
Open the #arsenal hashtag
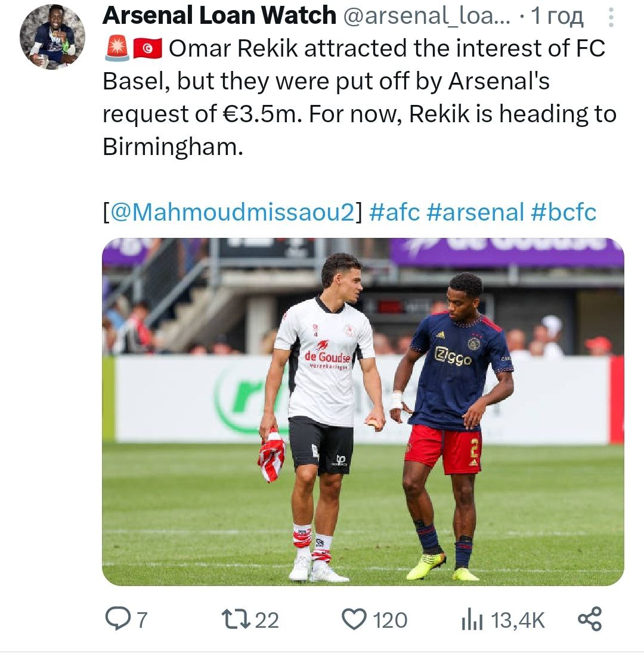tap(475, 212)
